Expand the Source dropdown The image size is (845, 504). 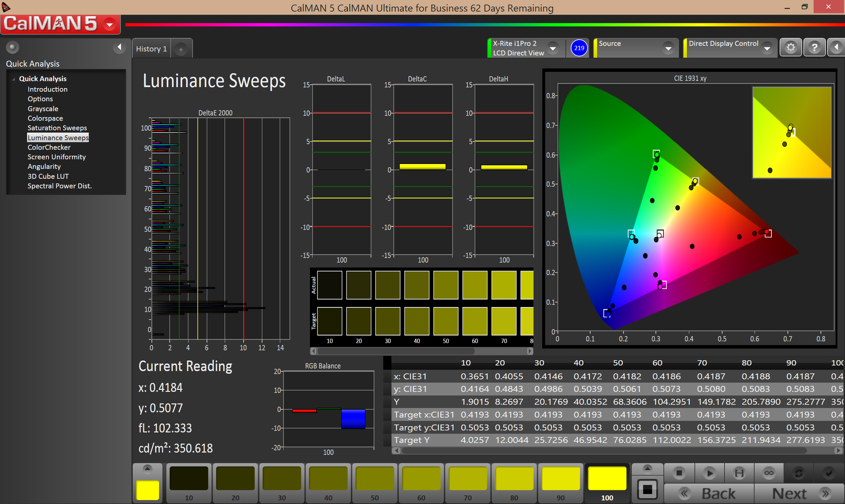tap(668, 48)
